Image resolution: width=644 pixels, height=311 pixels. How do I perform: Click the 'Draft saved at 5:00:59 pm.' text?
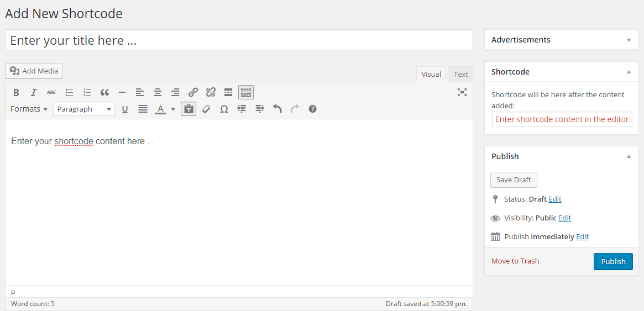point(426,304)
